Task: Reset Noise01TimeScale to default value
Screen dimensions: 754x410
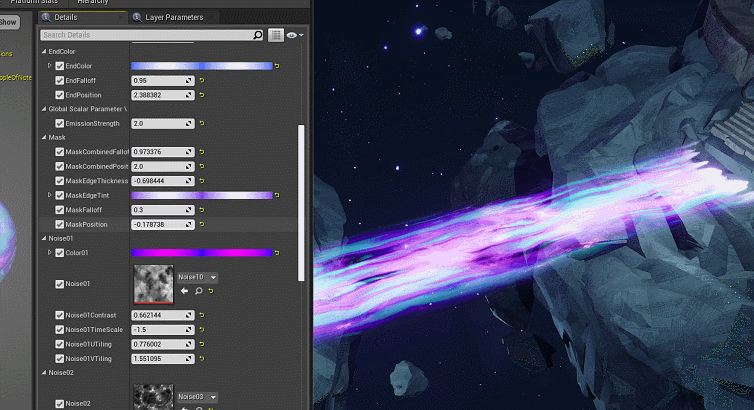Action: 202,330
